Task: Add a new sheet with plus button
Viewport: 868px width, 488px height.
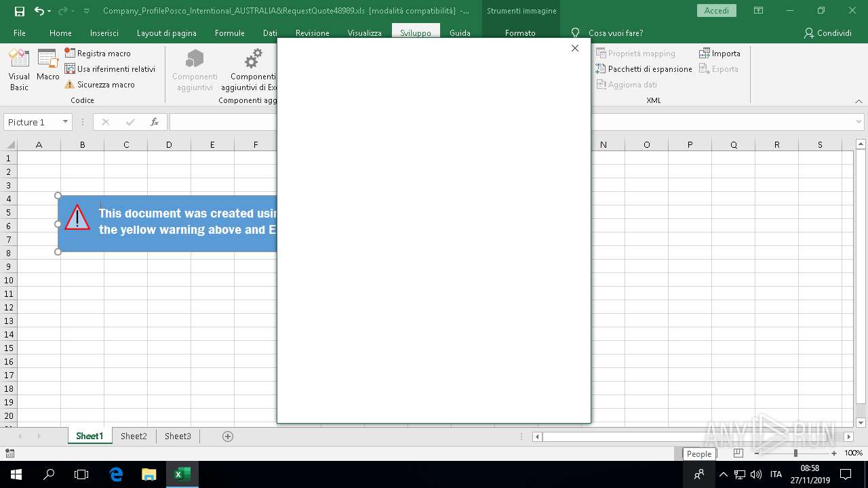Action: click(x=228, y=436)
